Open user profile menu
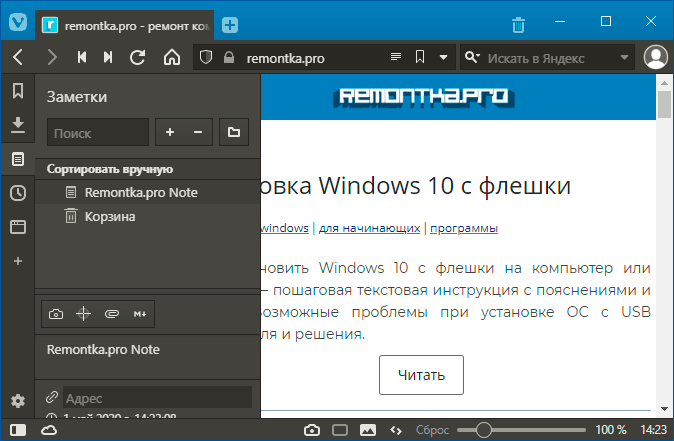 (655, 57)
